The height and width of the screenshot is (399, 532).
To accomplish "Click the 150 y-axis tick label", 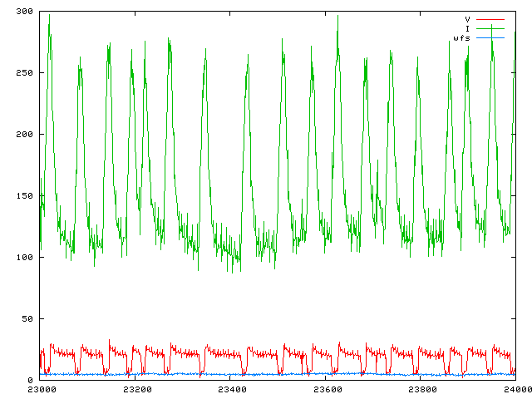I will point(23,196).
